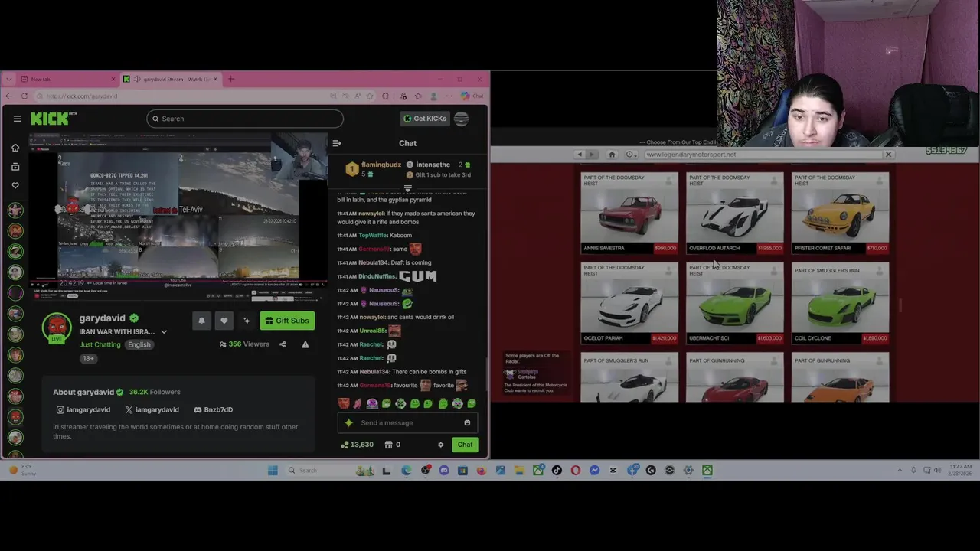Open the Edge settings ellipsis menu
980x551 pixels.
click(449, 96)
